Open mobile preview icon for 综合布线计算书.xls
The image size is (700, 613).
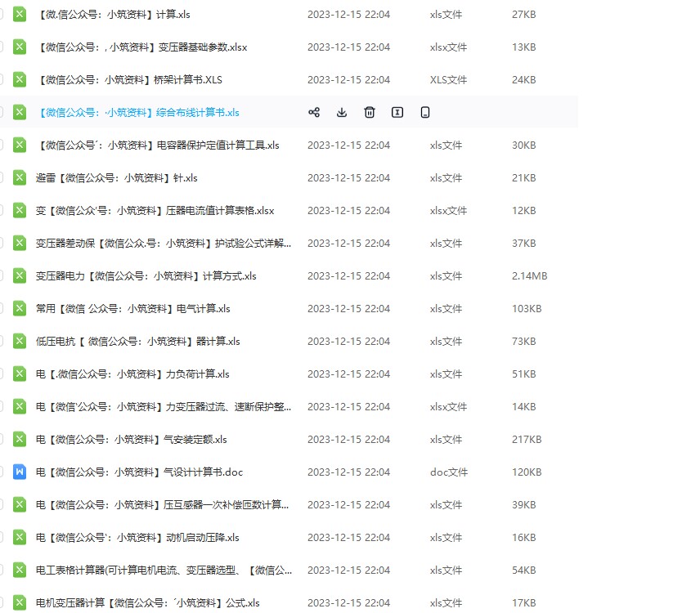click(424, 112)
